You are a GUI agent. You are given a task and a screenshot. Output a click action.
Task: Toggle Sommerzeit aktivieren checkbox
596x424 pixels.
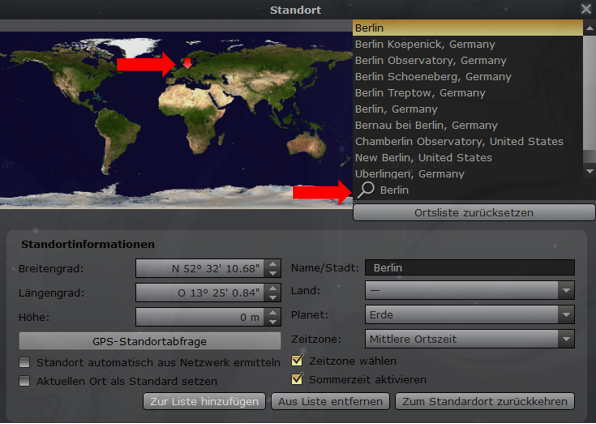click(x=297, y=379)
